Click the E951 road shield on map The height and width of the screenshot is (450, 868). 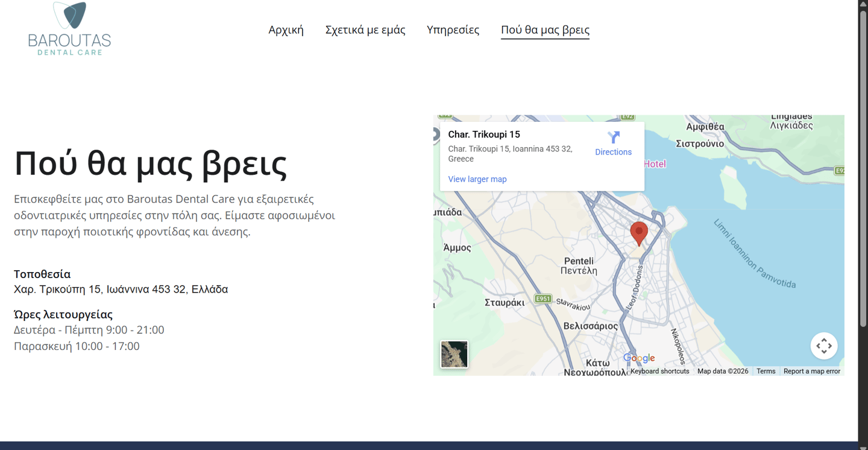tap(543, 299)
